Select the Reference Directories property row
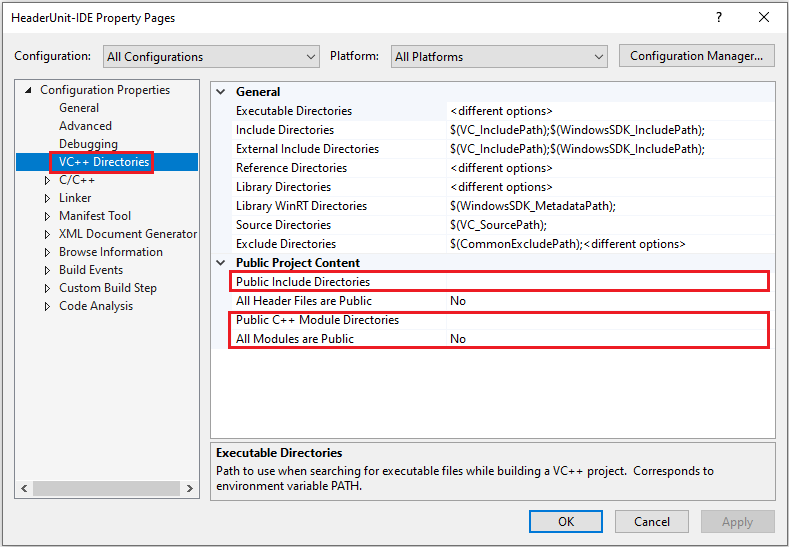This screenshot has width=789, height=547. (x=503, y=168)
